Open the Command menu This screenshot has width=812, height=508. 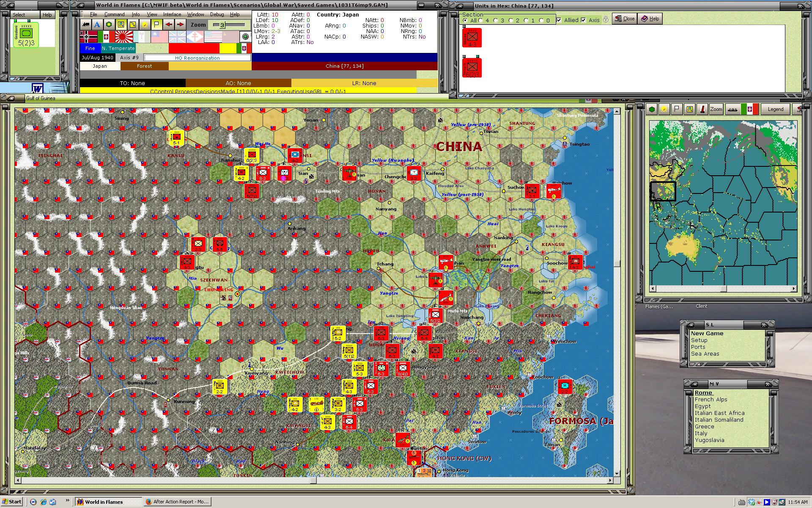pyautogui.click(x=114, y=14)
